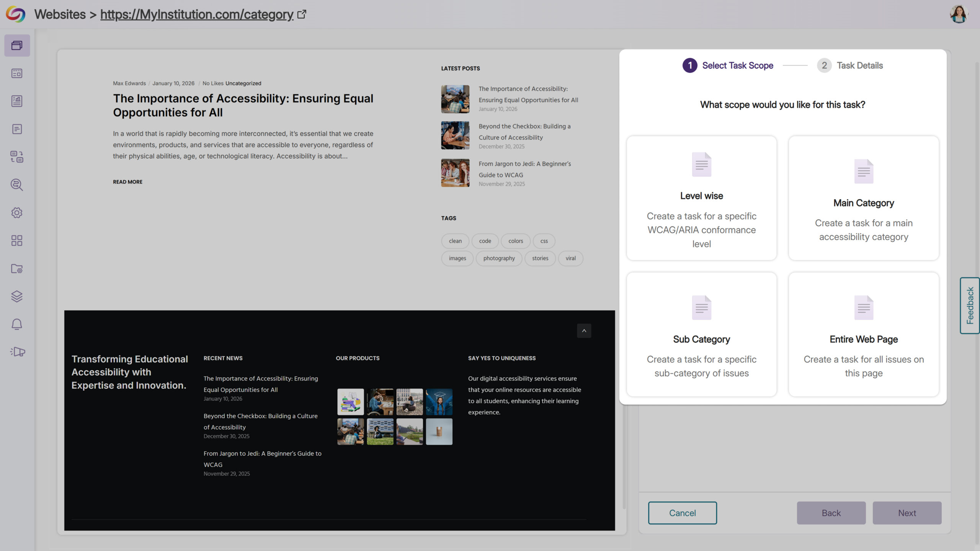Click the Select Task Scope step indicator
Image resolution: width=980 pixels, height=551 pixels.
click(728, 65)
